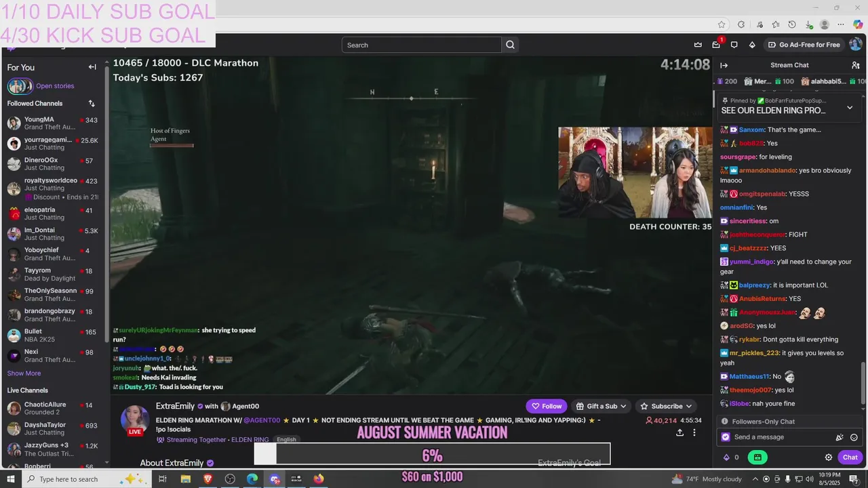Open Whispers speech bubble icon

click(x=734, y=45)
